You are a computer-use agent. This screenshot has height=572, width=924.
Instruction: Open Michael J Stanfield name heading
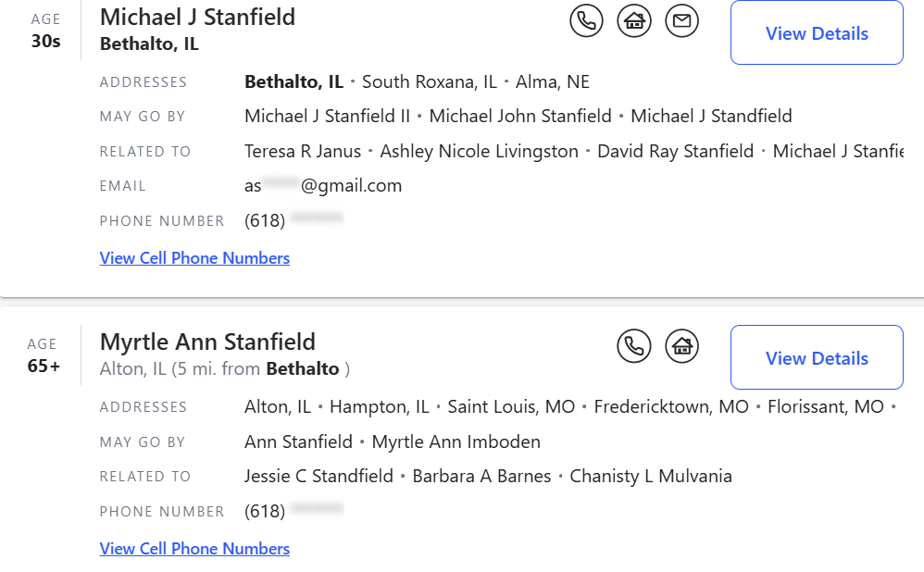[x=197, y=17]
